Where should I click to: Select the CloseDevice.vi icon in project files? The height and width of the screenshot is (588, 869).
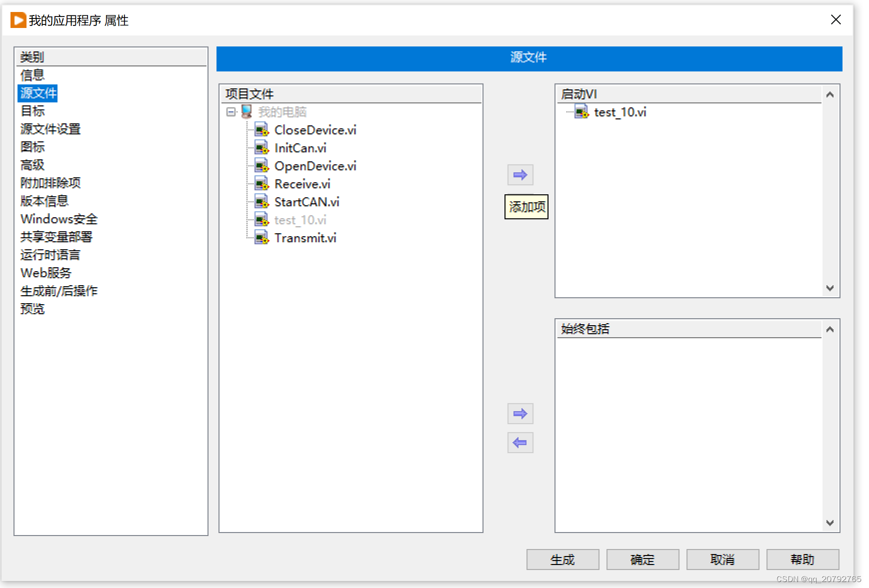pyautogui.click(x=262, y=130)
